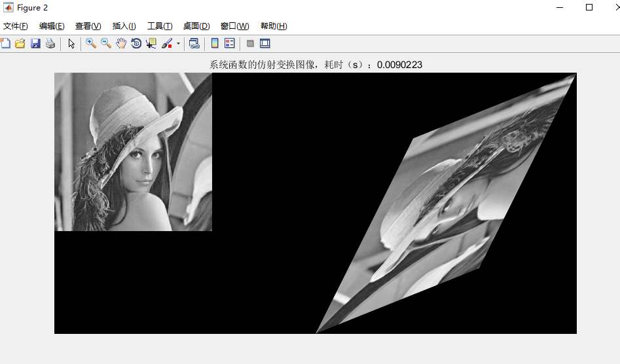The image size is (620, 364).
Task: Insert a colorbar with the toolbar icon
Action: click(215, 43)
